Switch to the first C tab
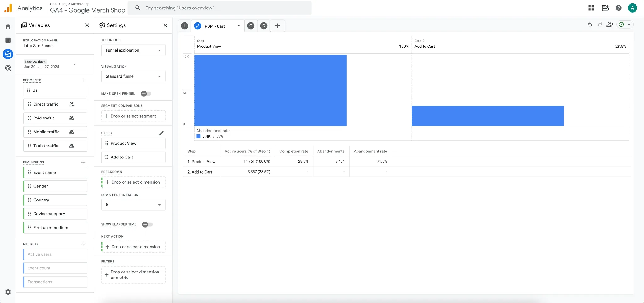The width and height of the screenshot is (644, 303). click(x=251, y=26)
